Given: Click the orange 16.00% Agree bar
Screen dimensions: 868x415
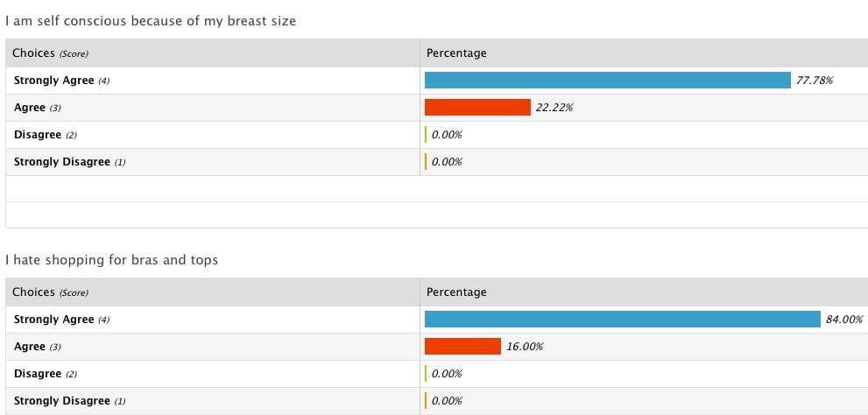Looking at the screenshot, I should (x=462, y=347).
